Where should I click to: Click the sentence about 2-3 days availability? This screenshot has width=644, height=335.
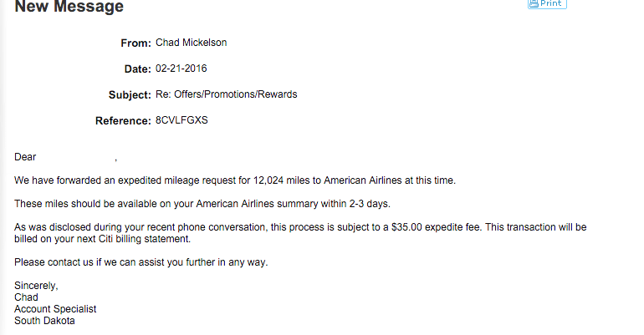point(202,204)
